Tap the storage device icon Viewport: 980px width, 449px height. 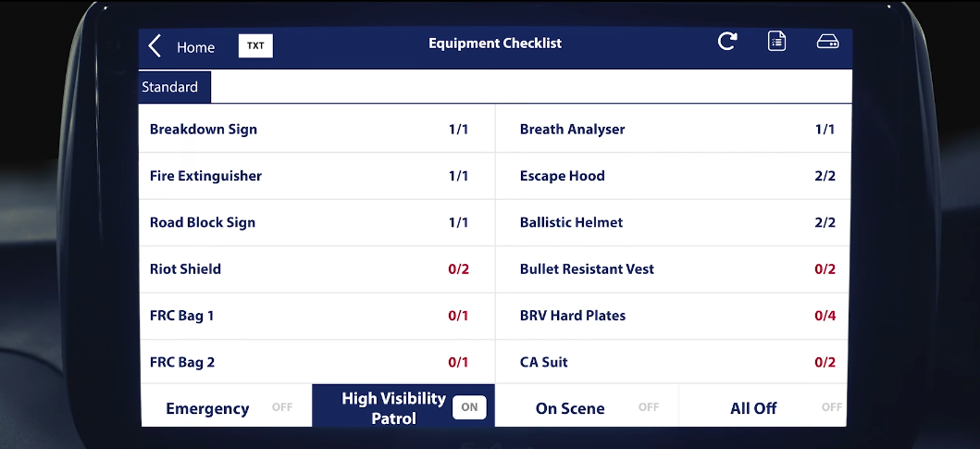tap(827, 42)
